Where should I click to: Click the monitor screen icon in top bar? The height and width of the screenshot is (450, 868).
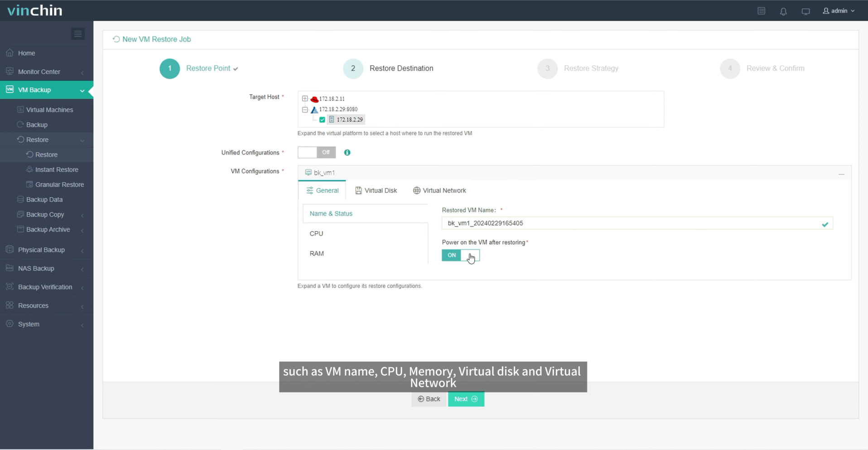805,11
